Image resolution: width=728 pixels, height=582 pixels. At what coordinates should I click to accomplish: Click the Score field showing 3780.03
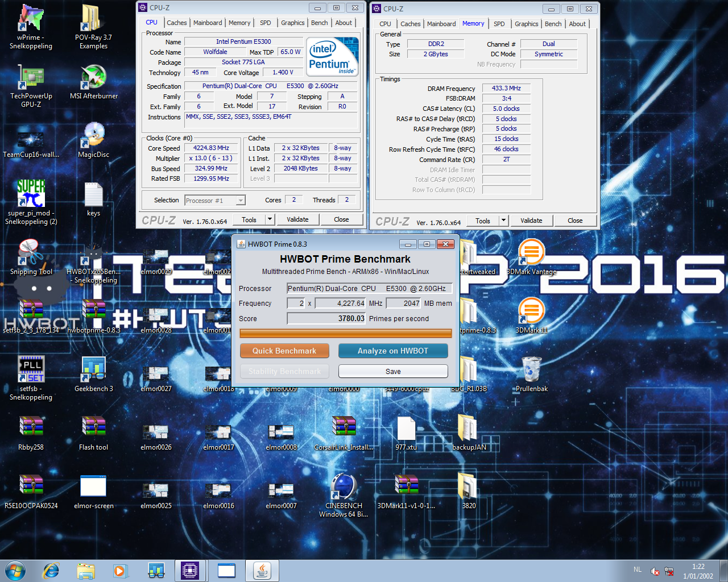326,319
